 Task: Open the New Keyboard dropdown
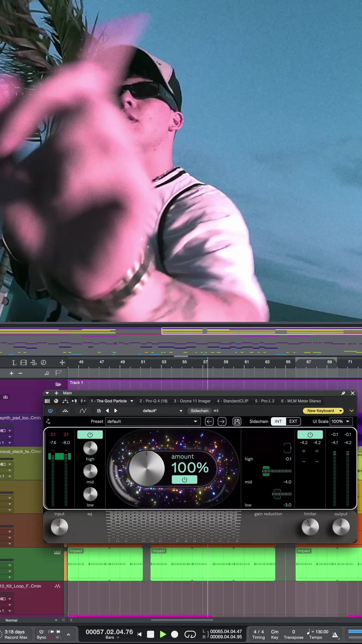coord(323,411)
